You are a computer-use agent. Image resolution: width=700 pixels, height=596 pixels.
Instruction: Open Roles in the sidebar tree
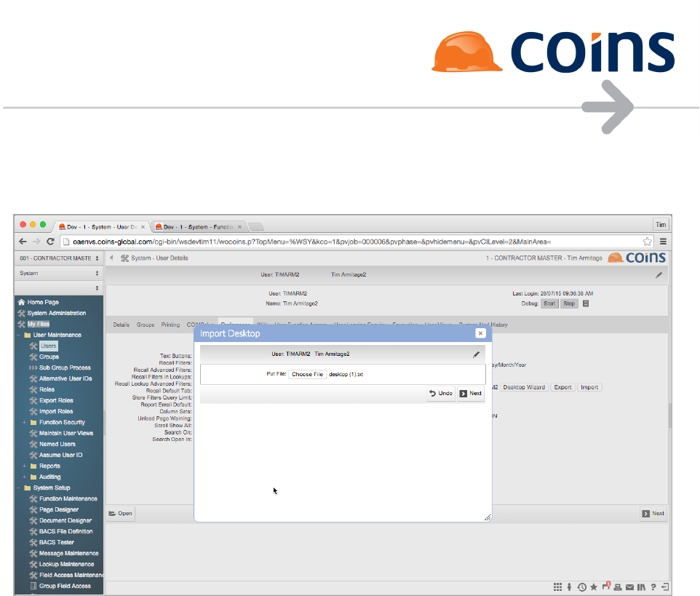(47, 390)
